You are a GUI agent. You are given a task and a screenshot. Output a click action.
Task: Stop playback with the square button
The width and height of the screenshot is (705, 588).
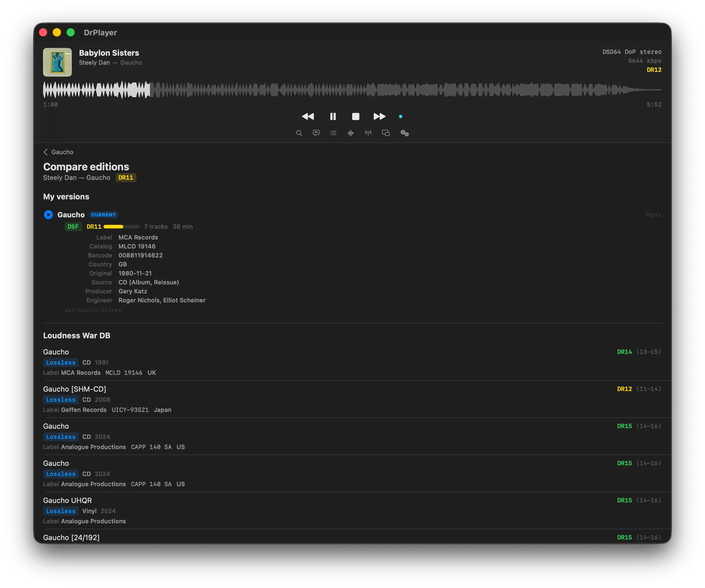click(355, 116)
